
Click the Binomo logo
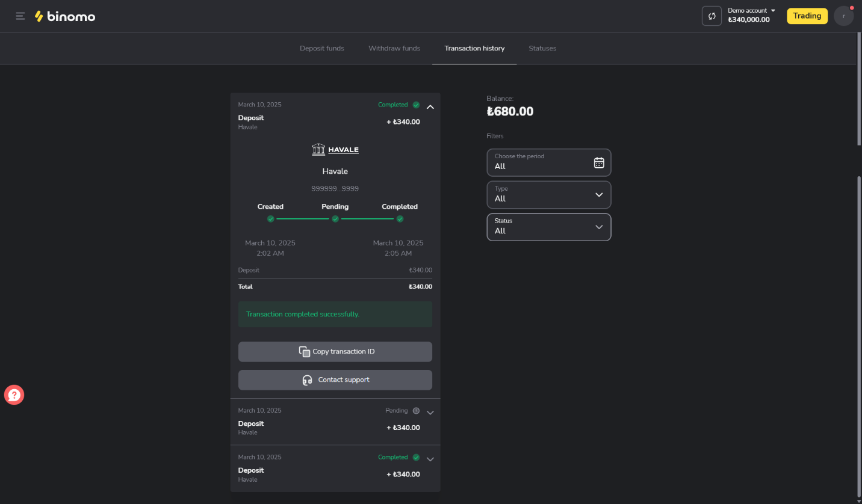pyautogui.click(x=65, y=16)
